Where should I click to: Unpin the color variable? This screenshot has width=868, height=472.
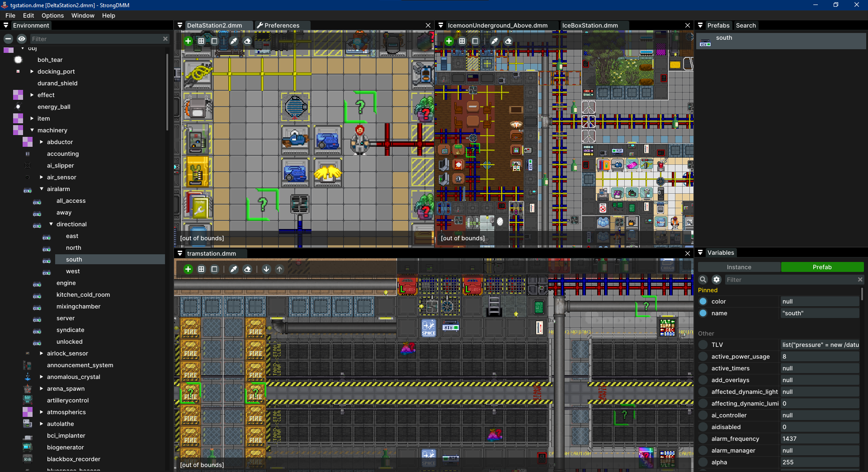click(x=703, y=301)
